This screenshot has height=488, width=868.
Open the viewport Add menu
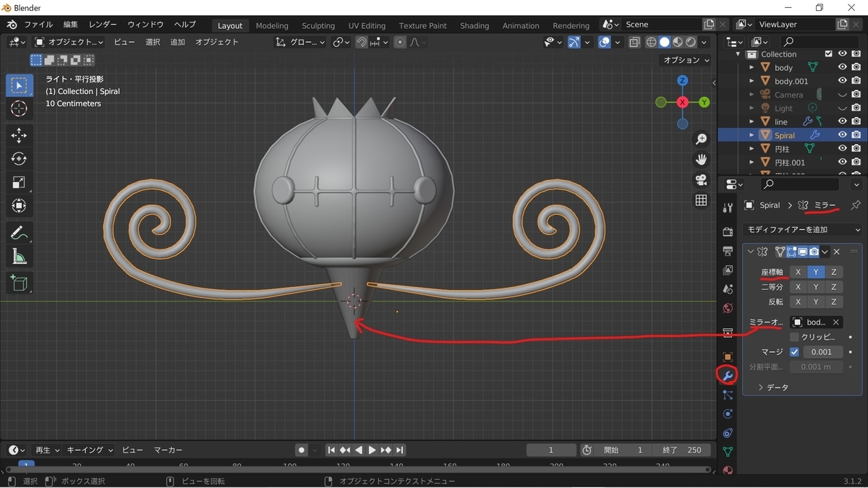click(178, 42)
